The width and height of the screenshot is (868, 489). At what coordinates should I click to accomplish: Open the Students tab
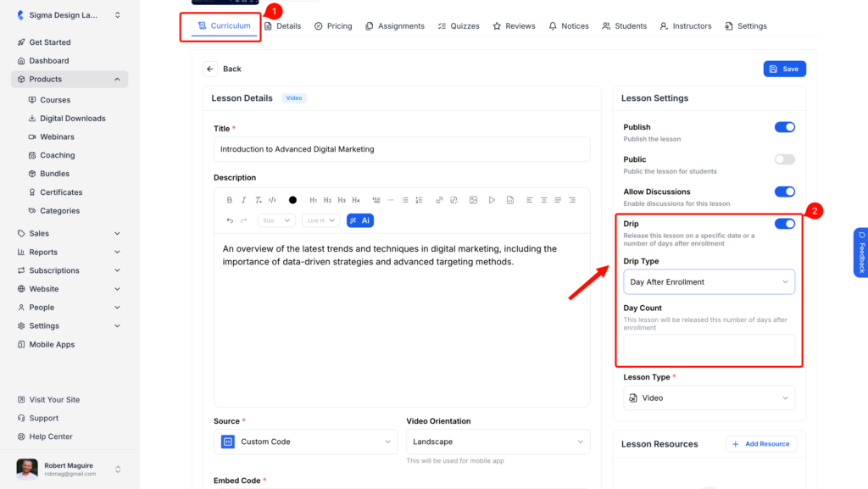(x=624, y=26)
